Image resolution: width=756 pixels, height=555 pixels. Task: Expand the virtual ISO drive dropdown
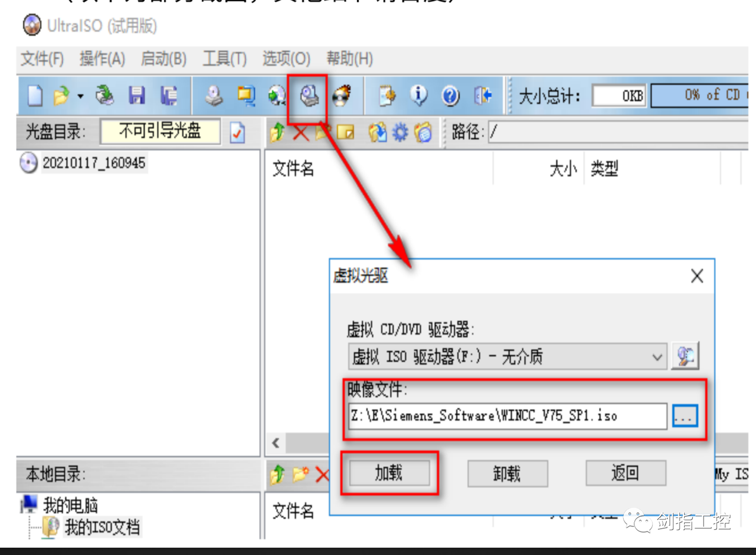point(657,357)
